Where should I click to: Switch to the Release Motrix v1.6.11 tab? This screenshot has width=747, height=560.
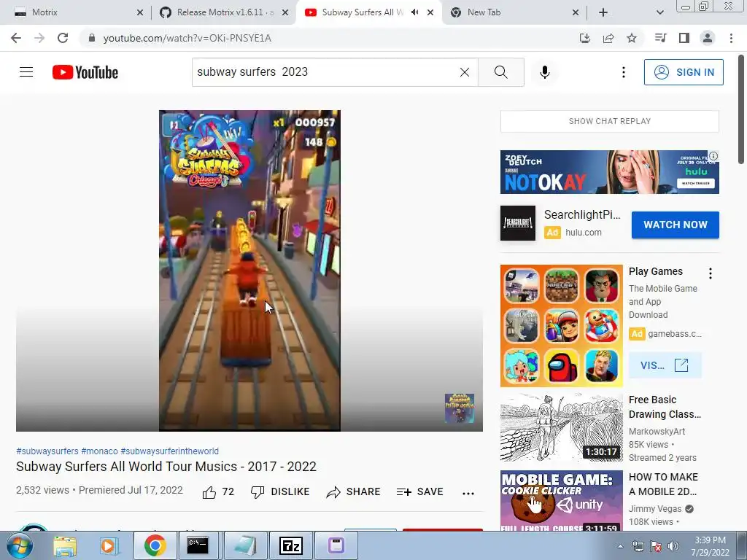tap(224, 12)
